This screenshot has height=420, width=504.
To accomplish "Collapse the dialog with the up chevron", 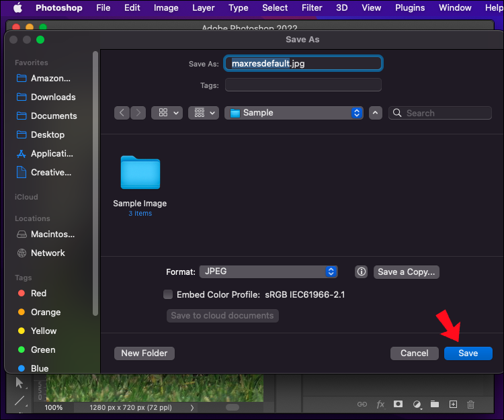I will (x=375, y=113).
